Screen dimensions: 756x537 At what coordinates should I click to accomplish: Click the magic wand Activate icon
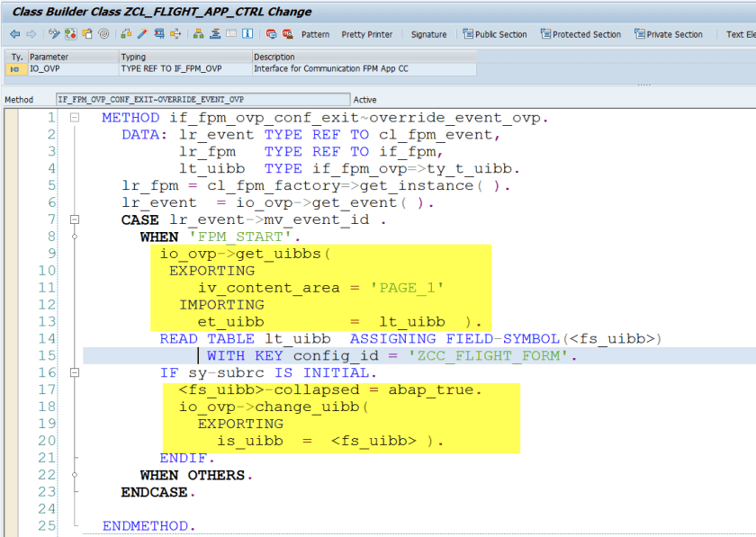[143, 34]
